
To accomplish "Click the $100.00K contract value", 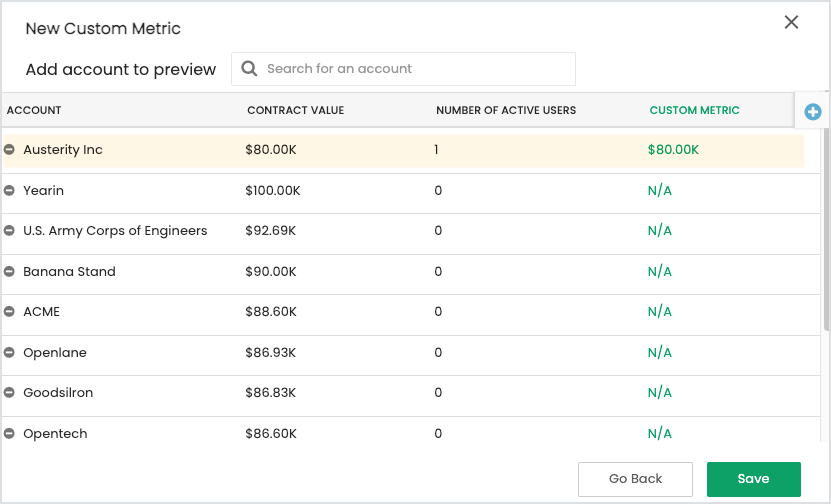I will coord(272,190).
